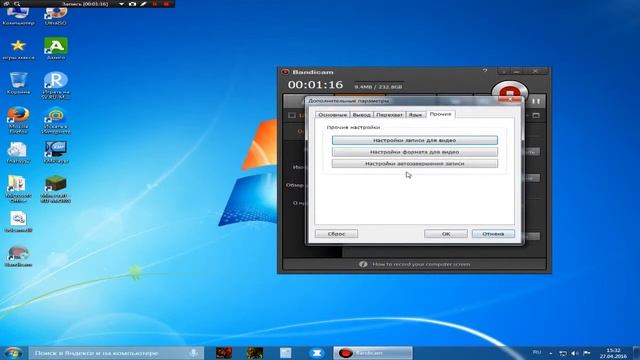Launch Mozilla Firefox from desktop
The height and width of the screenshot is (360, 640).
pos(18,120)
